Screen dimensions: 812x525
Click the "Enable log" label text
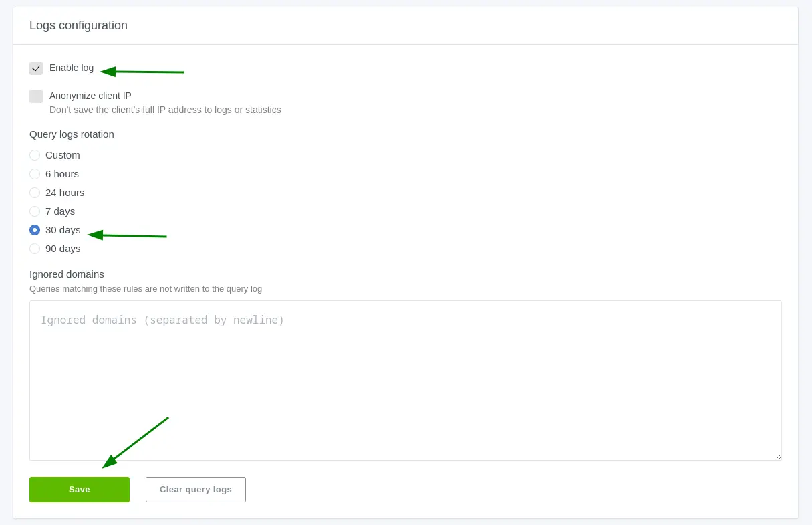pos(72,68)
